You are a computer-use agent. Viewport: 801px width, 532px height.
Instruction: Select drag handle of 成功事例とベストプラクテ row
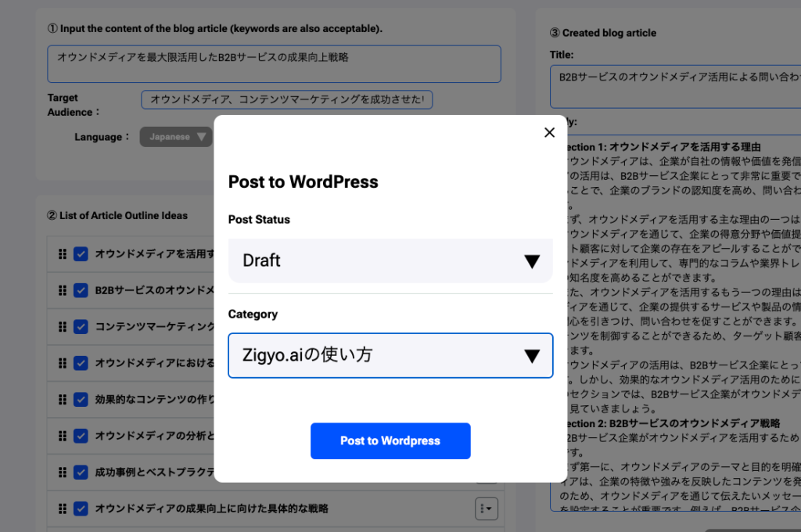[x=63, y=472]
